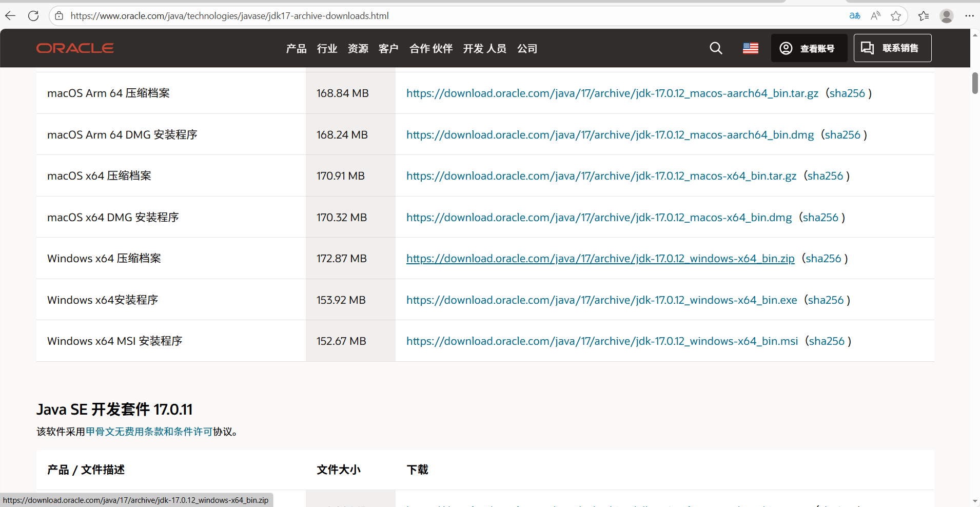
Task: Open the 合作伙伴 navigation menu
Action: 431,49
